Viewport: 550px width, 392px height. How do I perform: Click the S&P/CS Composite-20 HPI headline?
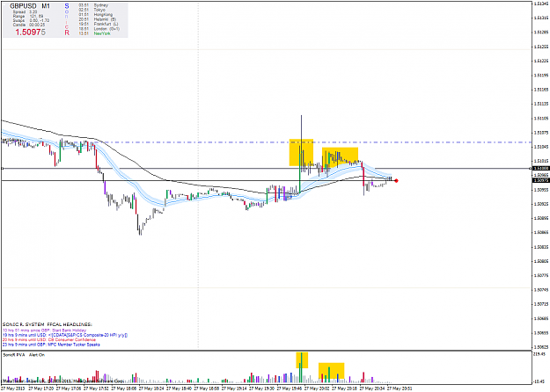click(x=65, y=335)
